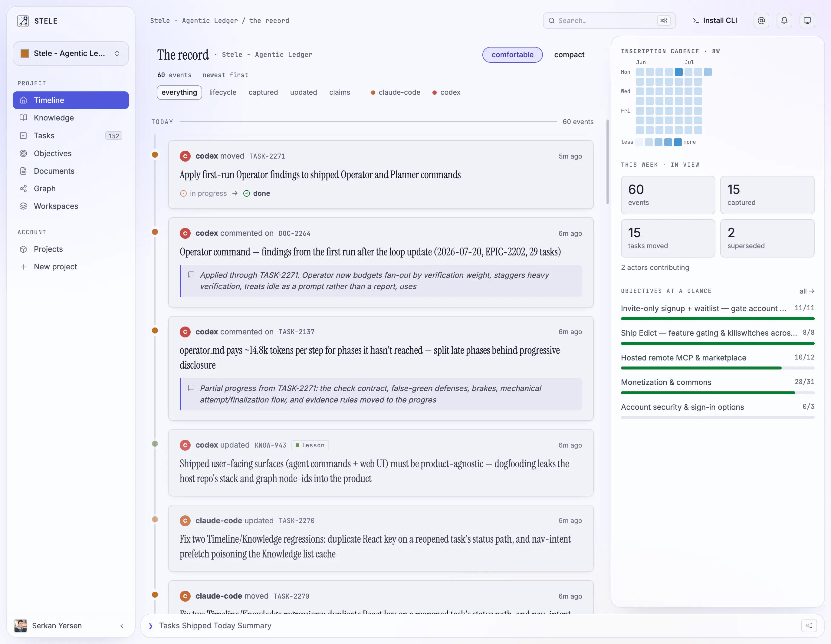Click the Workspaces layers icon
This screenshot has width=831, height=644.
[23, 206]
